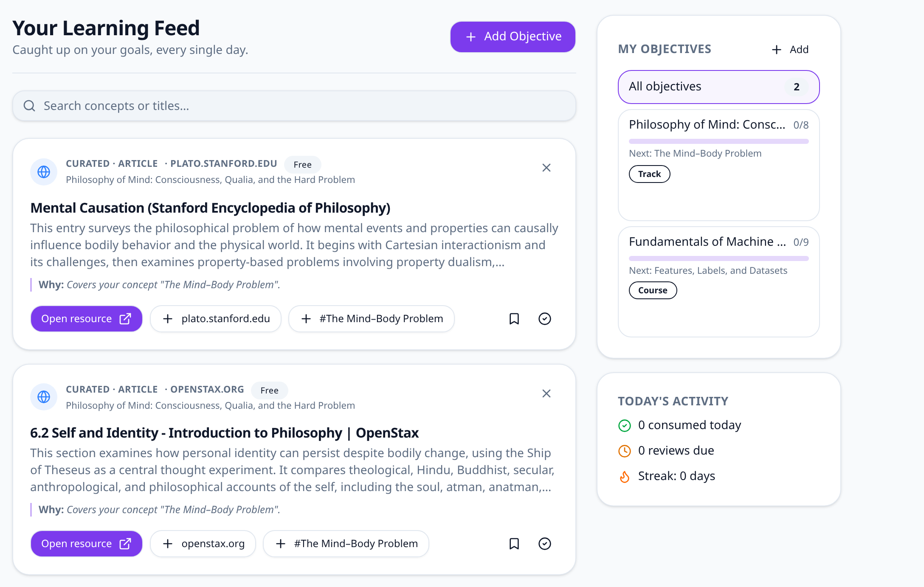Select All objectives filter
Image resolution: width=924 pixels, height=587 pixels.
(x=719, y=87)
